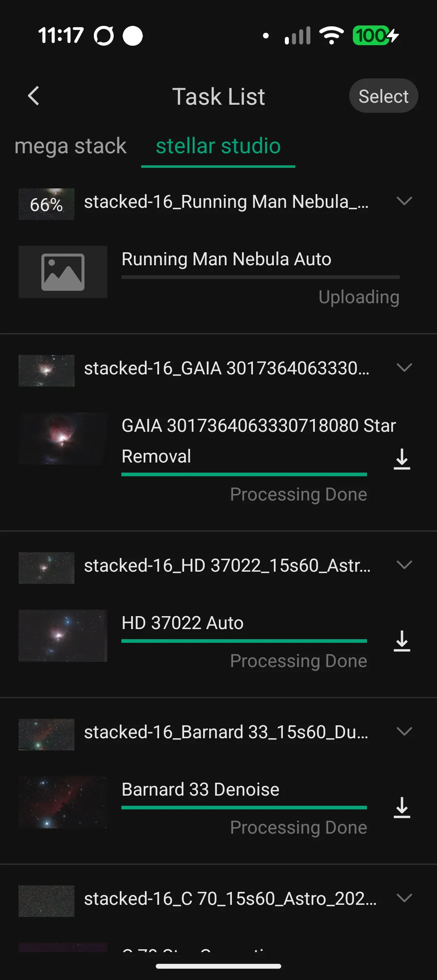Download GAIA Star Removal result
Viewport: 437px width, 980px height.
coord(402,459)
